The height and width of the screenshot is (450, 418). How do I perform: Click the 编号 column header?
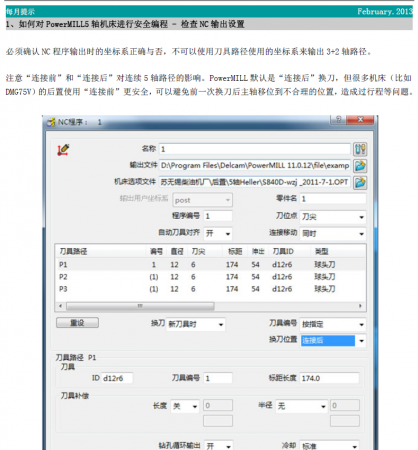coord(156,251)
